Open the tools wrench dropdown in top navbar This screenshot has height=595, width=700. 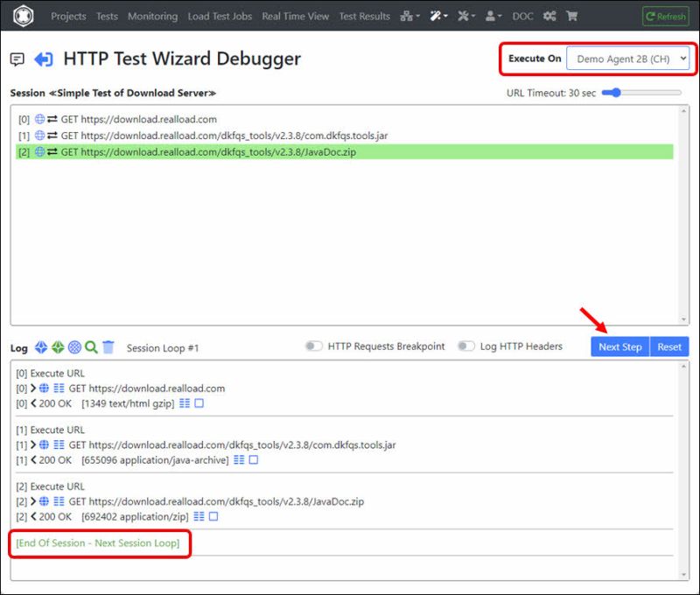(467, 15)
